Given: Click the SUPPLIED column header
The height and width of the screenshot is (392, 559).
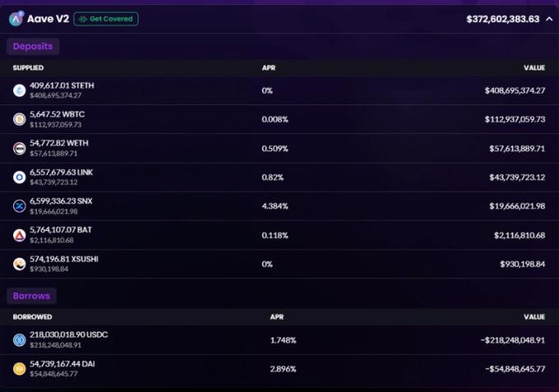Looking at the screenshot, I should click(x=28, y=67).
